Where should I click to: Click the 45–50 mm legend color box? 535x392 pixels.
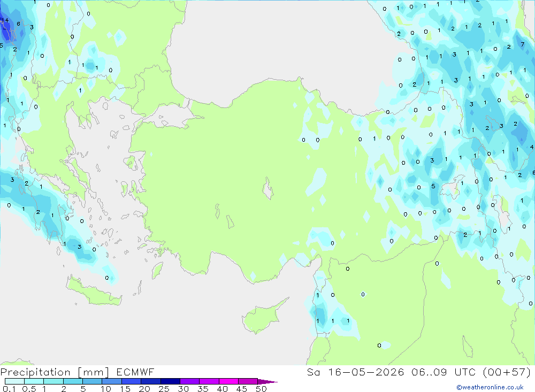click(x=248, y=381)
